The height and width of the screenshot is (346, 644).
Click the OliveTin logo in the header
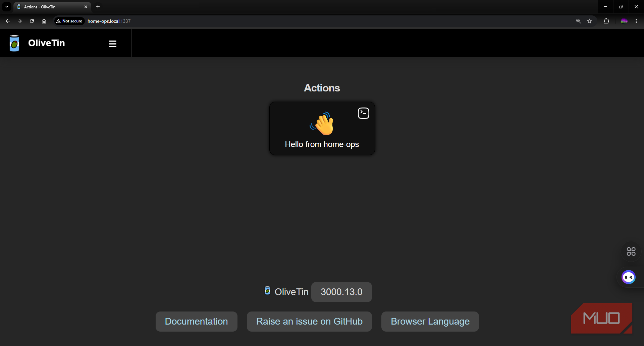(x=14, y=43)
